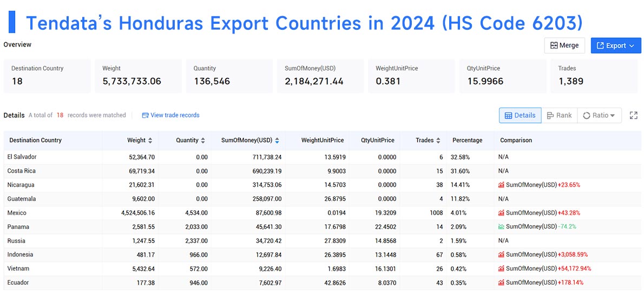This screenshot has height=295, width=644.
Task: Sort by Weight column arrows
Action: 150,141
